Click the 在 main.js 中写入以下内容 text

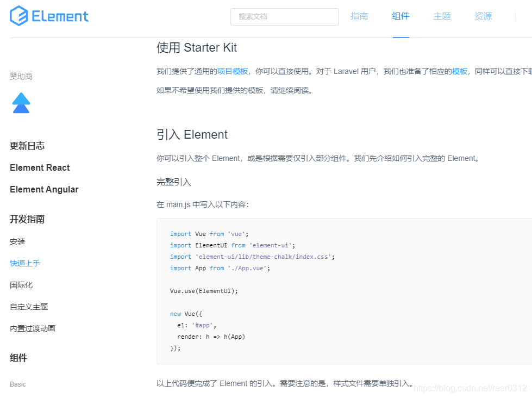click(x=203, y=204)
